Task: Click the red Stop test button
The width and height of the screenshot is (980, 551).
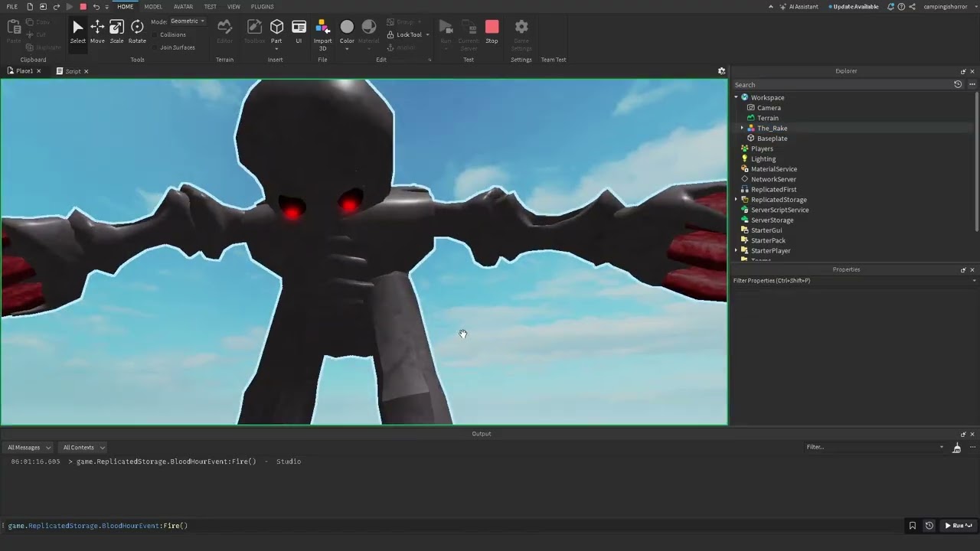Action: coord(492,32)
